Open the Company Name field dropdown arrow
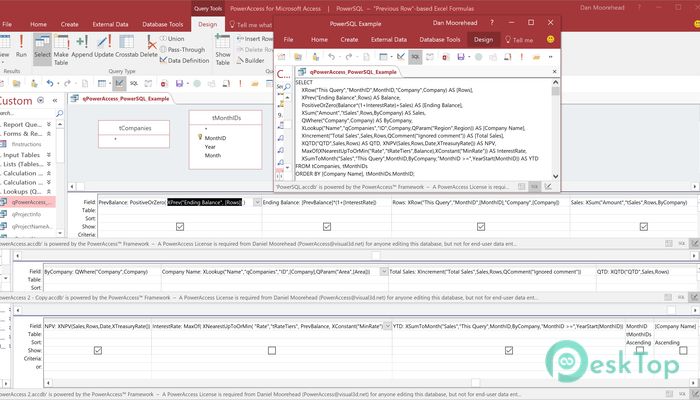The height and width of the screenshot is (400, 700). (x=384, y=271)
